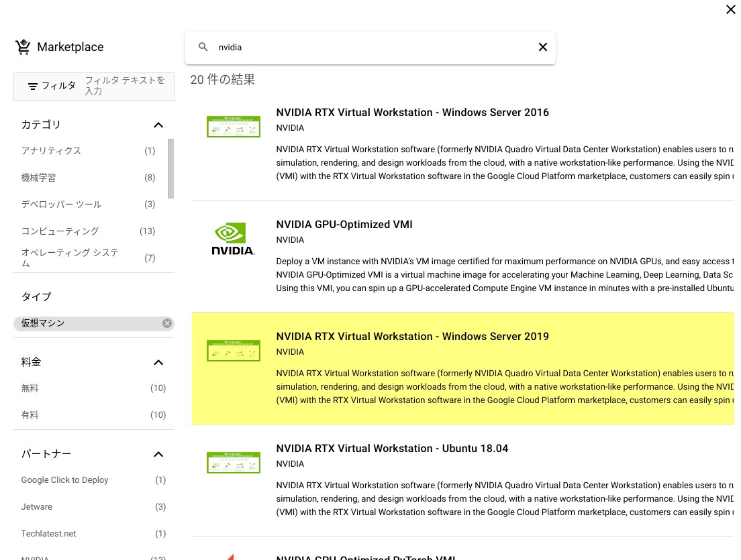Click the filter text input field

[x=127, y=86]
